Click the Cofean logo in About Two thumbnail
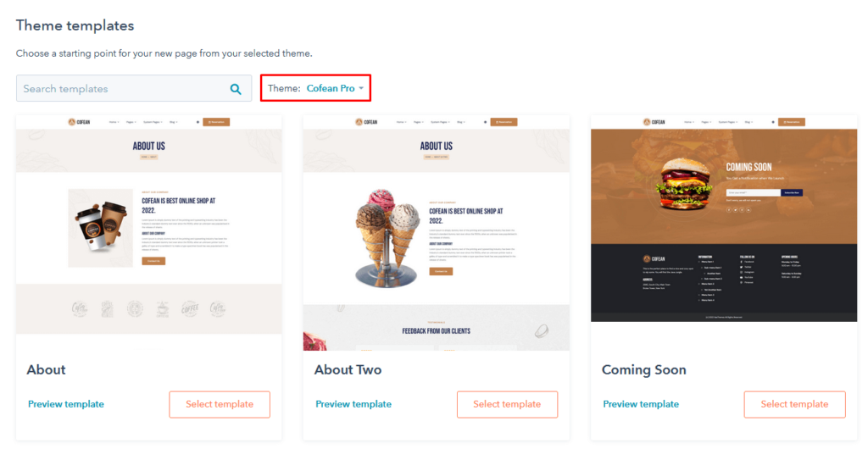The width and height of the screenshot is (868, 449). pyautogui.click(x=366, y=122)
